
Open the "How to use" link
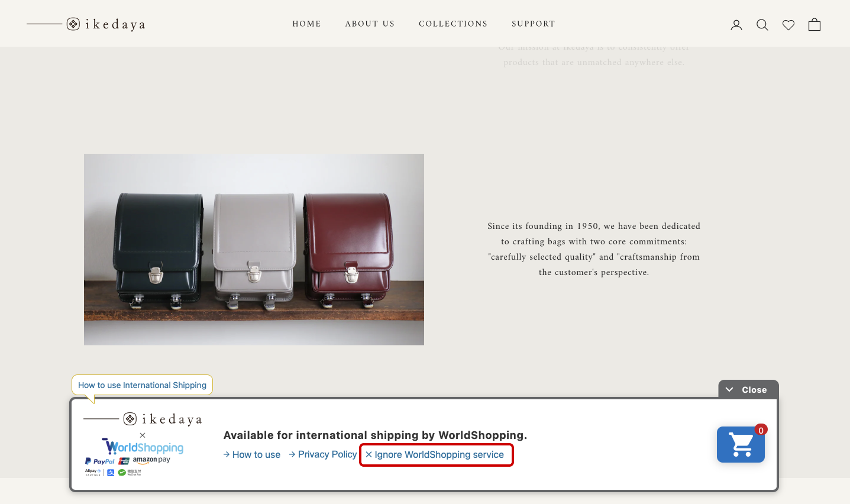pyautogui.click(x=252, y=454)
